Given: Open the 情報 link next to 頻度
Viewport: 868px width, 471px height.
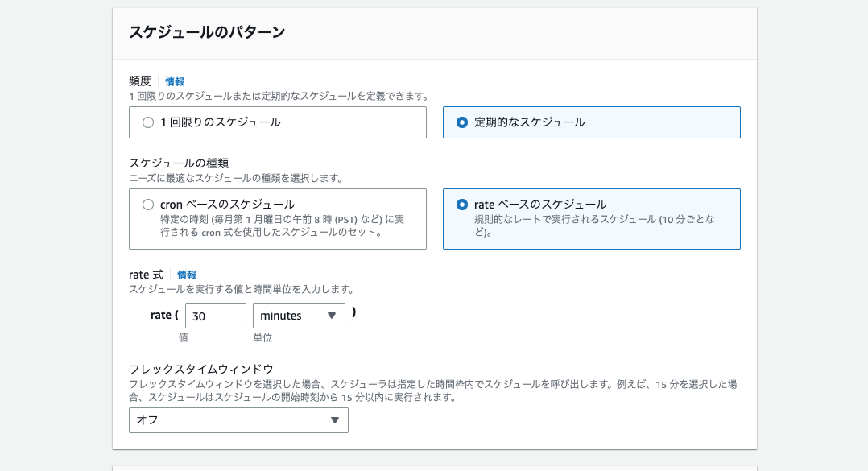Looking at the screenshot, I should click(175, 81).
